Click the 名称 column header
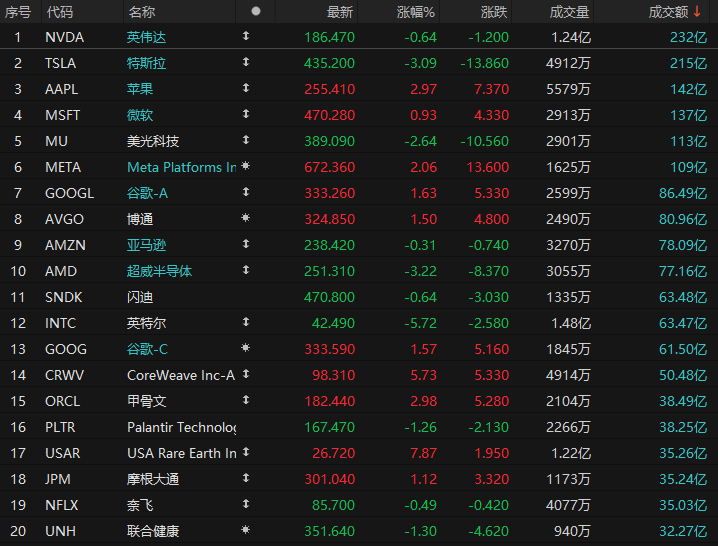This screenshot has height=546, width=718. point(141,11)
